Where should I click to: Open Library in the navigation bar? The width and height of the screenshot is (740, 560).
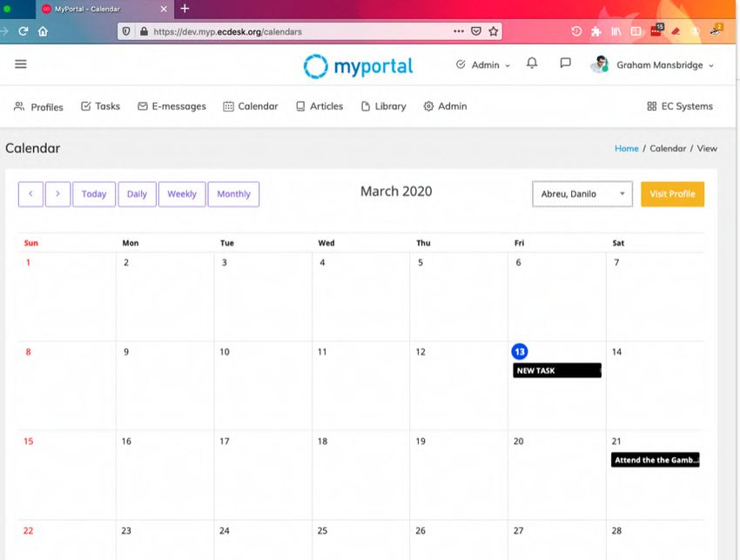tap(383, 106)
